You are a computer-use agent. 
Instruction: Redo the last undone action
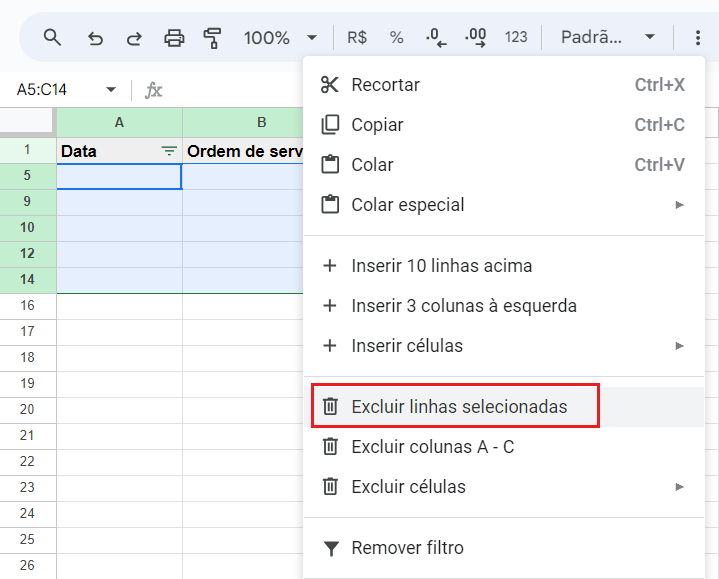coord(134,38)
